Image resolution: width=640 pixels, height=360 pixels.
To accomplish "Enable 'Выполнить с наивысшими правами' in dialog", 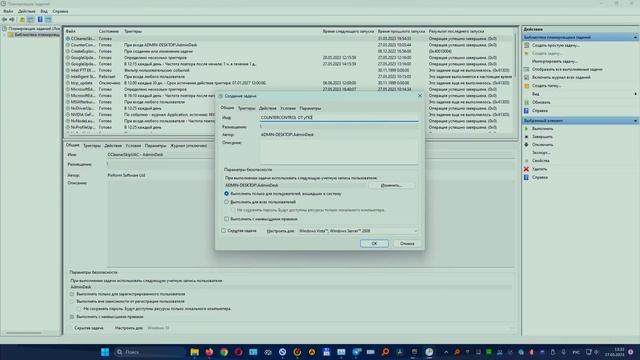I will [x=227, y=219].
